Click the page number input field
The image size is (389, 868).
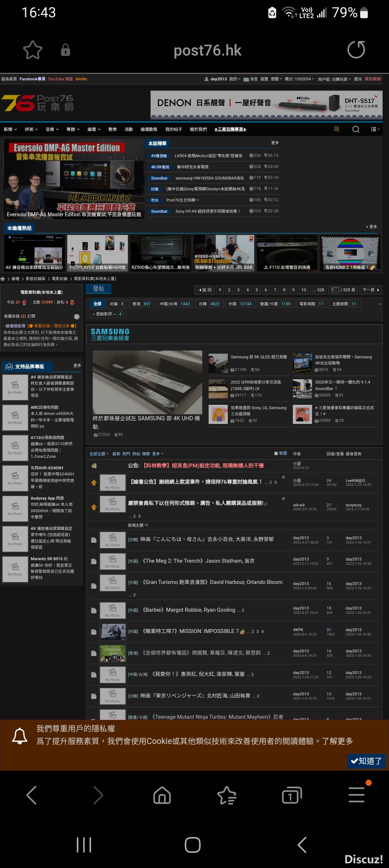point(335,290)
